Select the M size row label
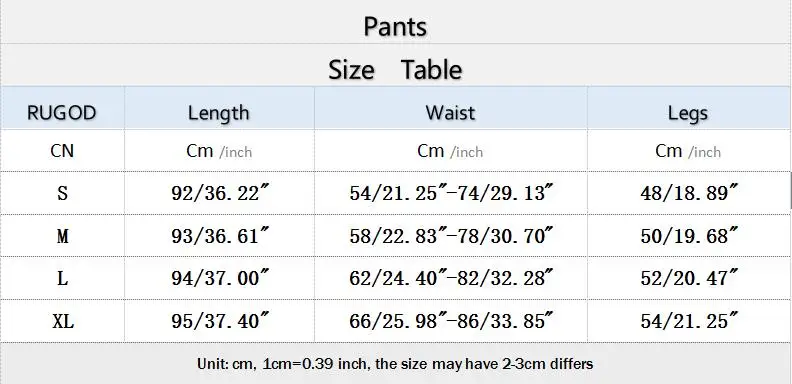This screenshot has height=384, width=792. [62, 235]
